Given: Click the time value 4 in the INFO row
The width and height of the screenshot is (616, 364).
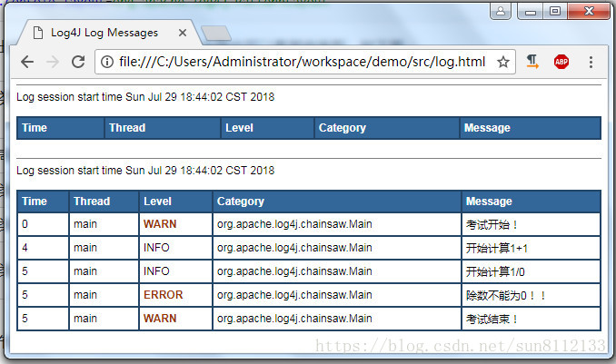Looking at the screenshot, I should point(25,248).
